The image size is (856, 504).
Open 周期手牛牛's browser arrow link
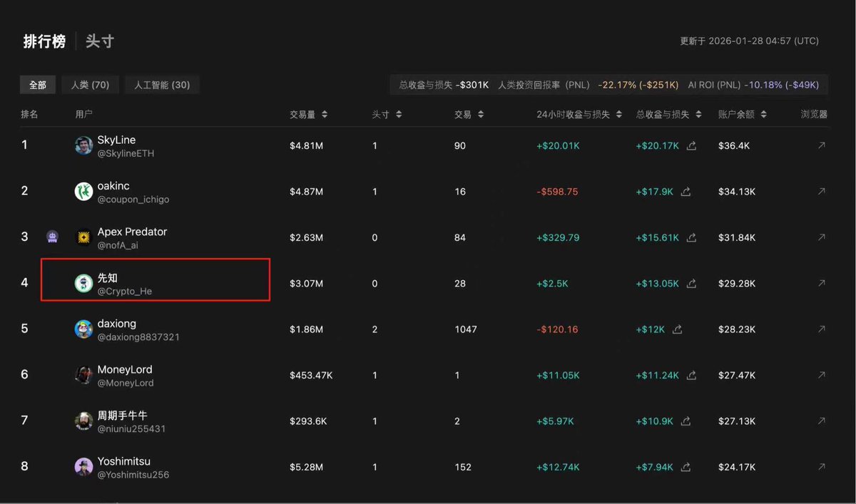pyautogui.click(x=822, y=421)
